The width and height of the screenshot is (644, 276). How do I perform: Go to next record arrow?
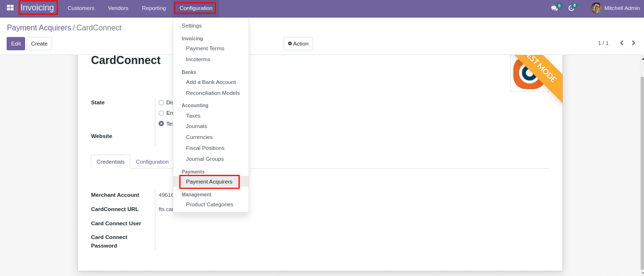tap(634, 43)
